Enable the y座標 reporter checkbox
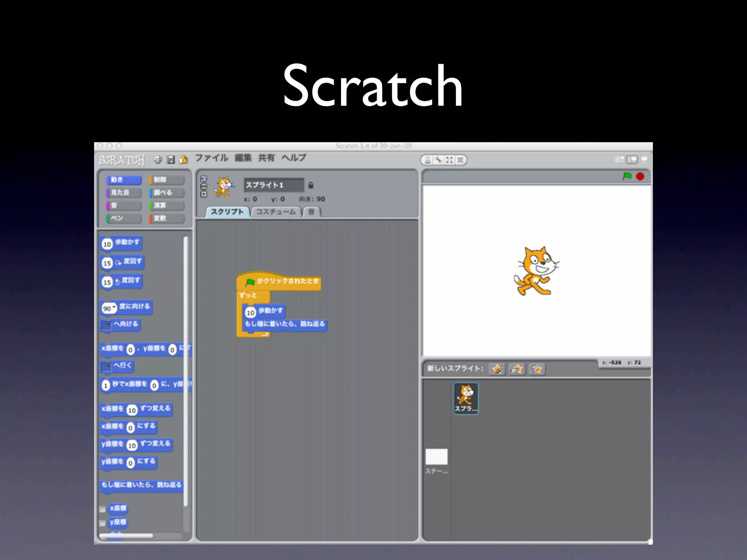This screenshot has height=560, width=747. [102, 523]
